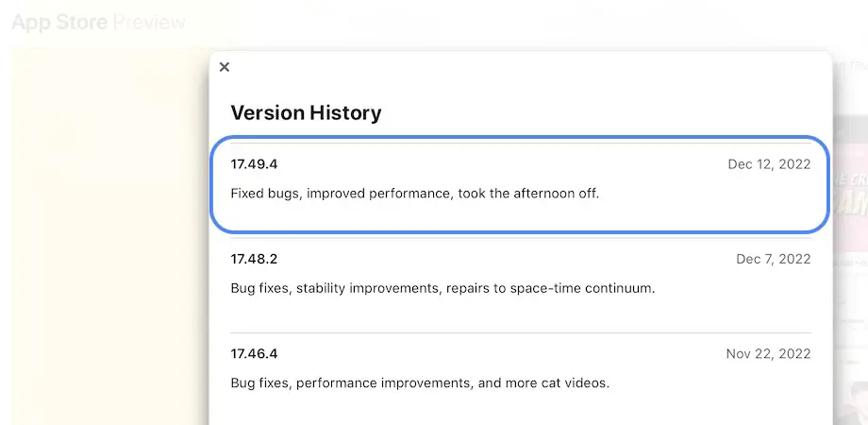Click the Dec 12, 2022 release date
The height and width of the screenshot is (425, 868).
point(769,164)
